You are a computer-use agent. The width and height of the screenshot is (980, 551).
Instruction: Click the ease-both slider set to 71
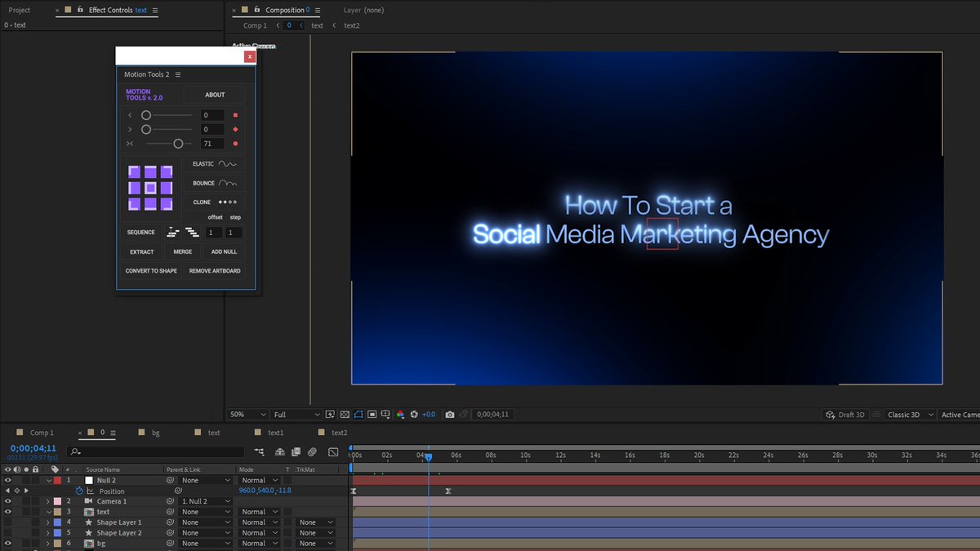177,144
